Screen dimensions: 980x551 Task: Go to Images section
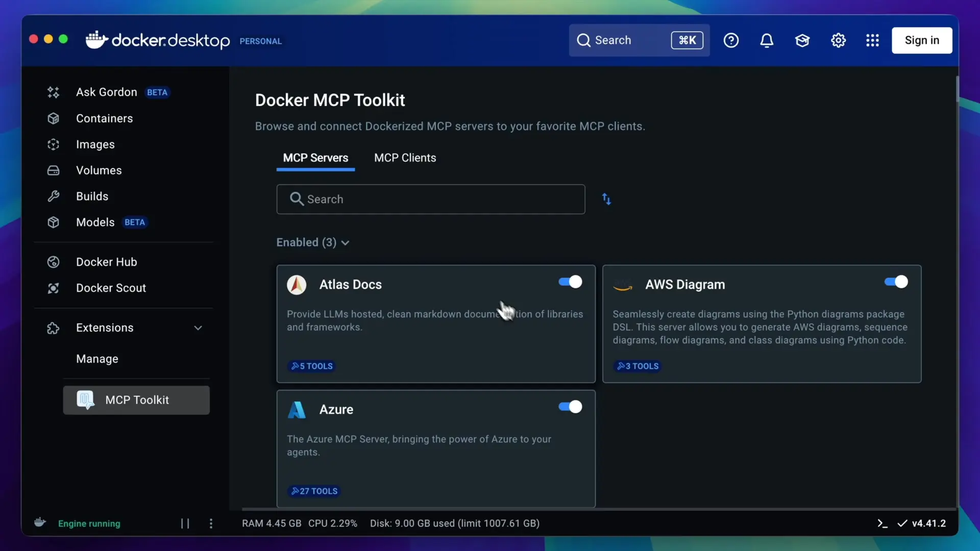[x=95, y=144]
